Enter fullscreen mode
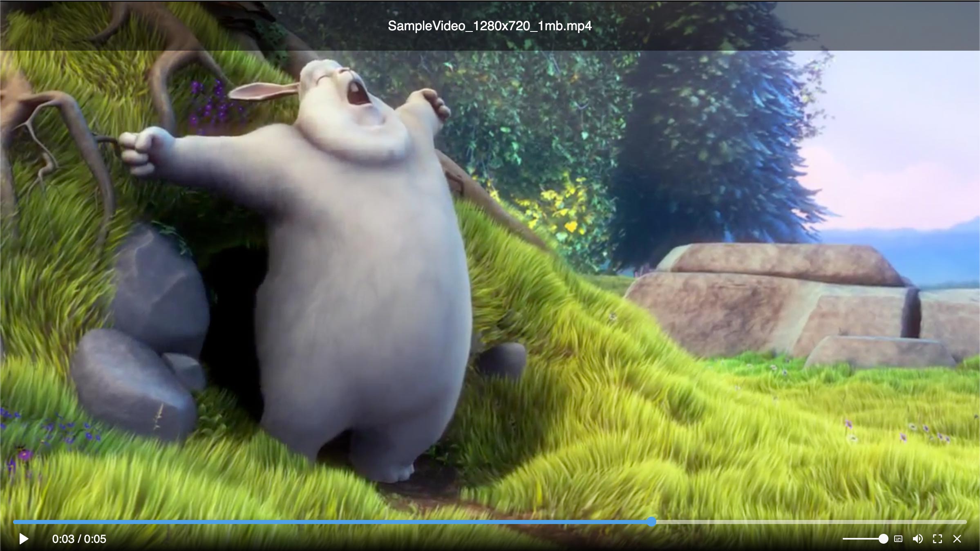 [937, 539]
